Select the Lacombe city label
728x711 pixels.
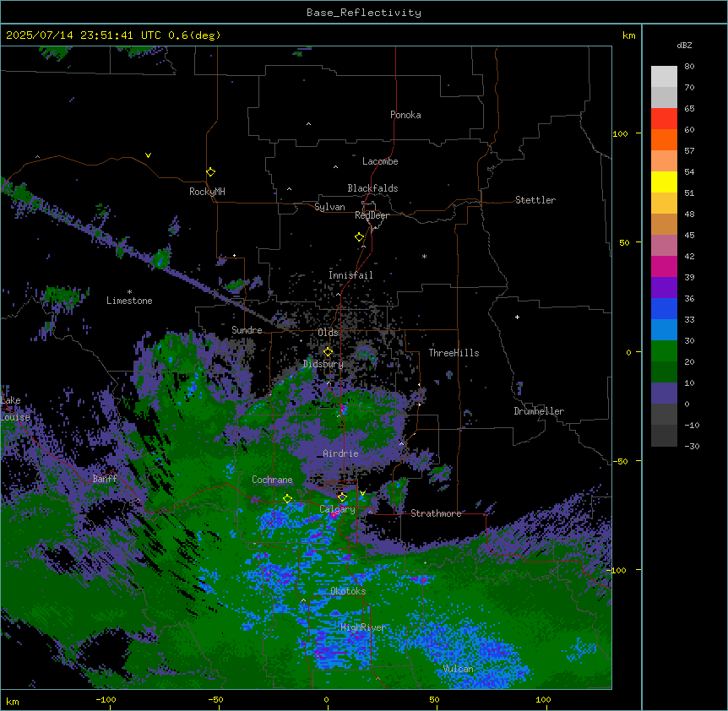(x=380, y=161)
